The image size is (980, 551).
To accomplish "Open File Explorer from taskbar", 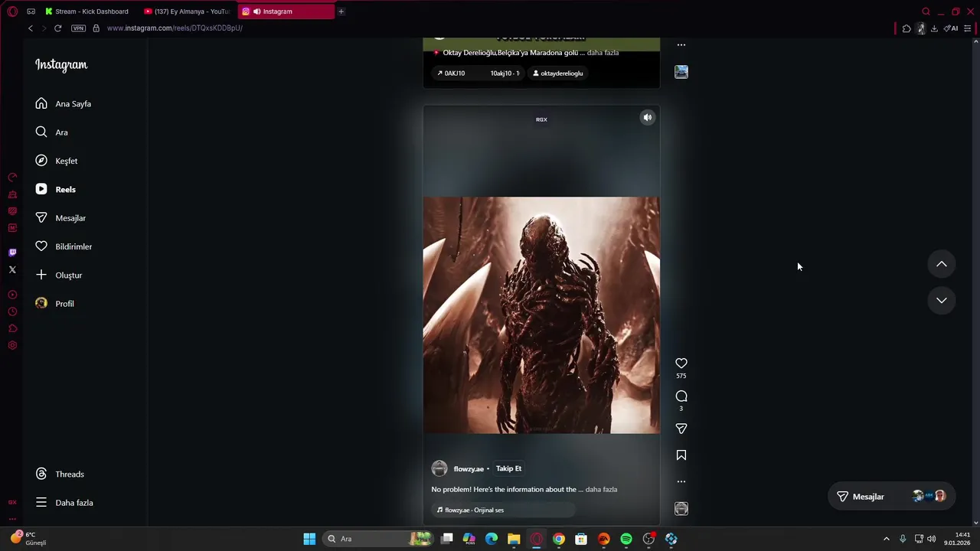I will tap(514, 539).
